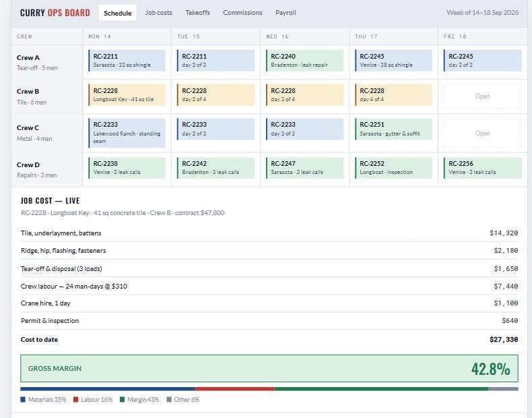Click the $14,320 amount

pos(504,233)
